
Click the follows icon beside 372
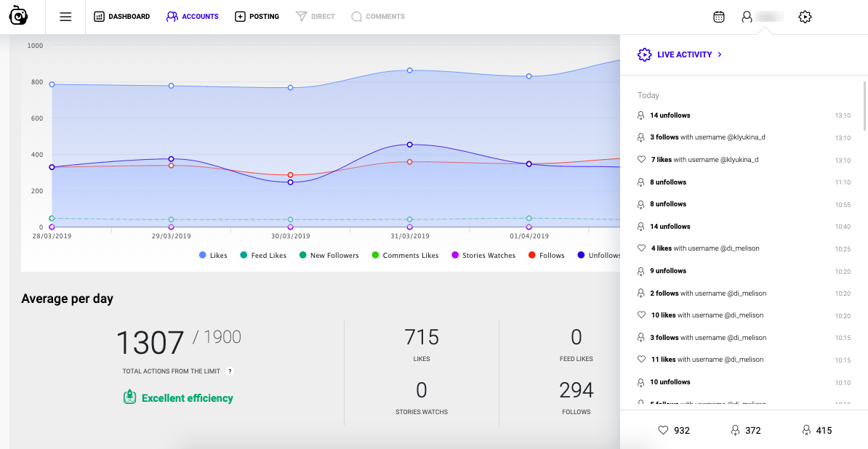click(735, 430)
